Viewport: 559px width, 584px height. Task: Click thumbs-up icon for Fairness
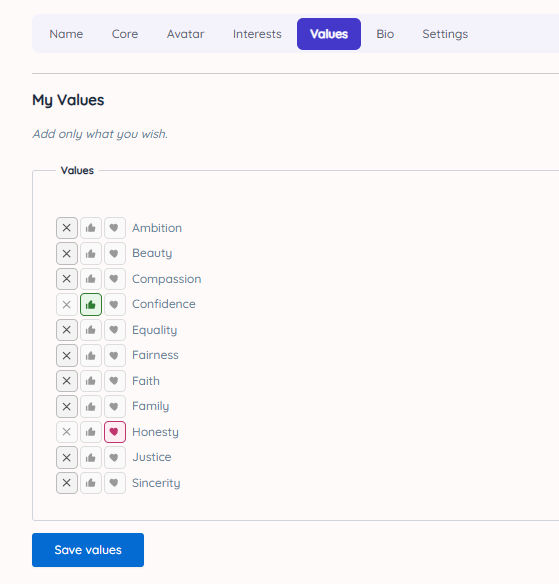coord(90,356)
